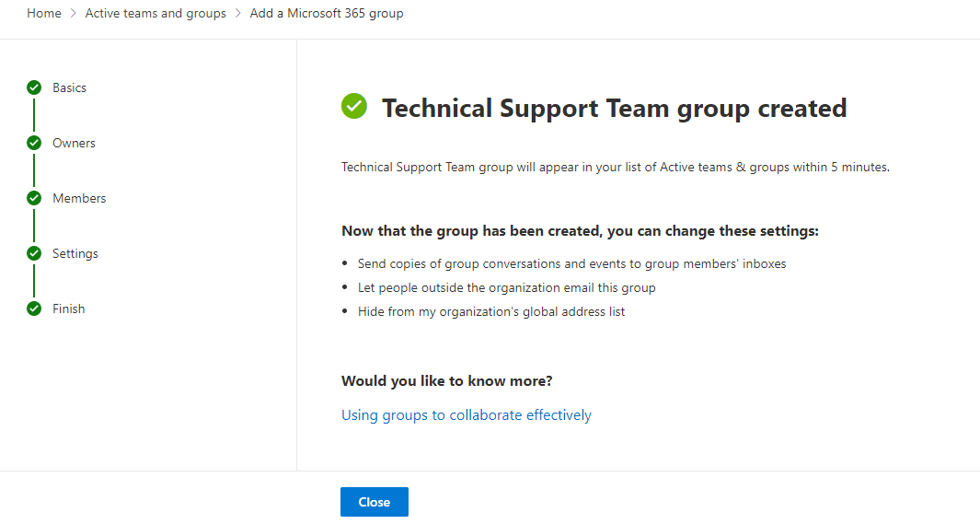Image resolution: width=980 pixels, height=524 pixels.
Task: Open Using groups to collaborate effectively link
Action: point(466,415)
